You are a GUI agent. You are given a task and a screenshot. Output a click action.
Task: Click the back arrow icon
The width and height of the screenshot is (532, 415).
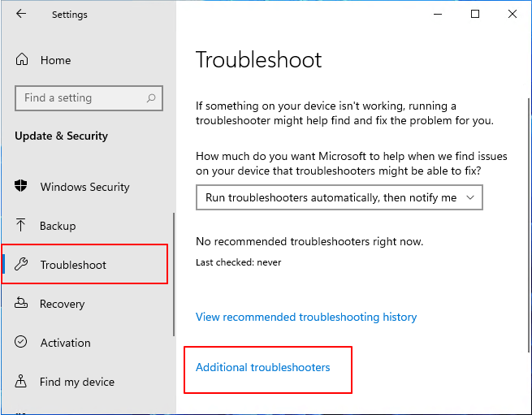click(x=21, y=14)
